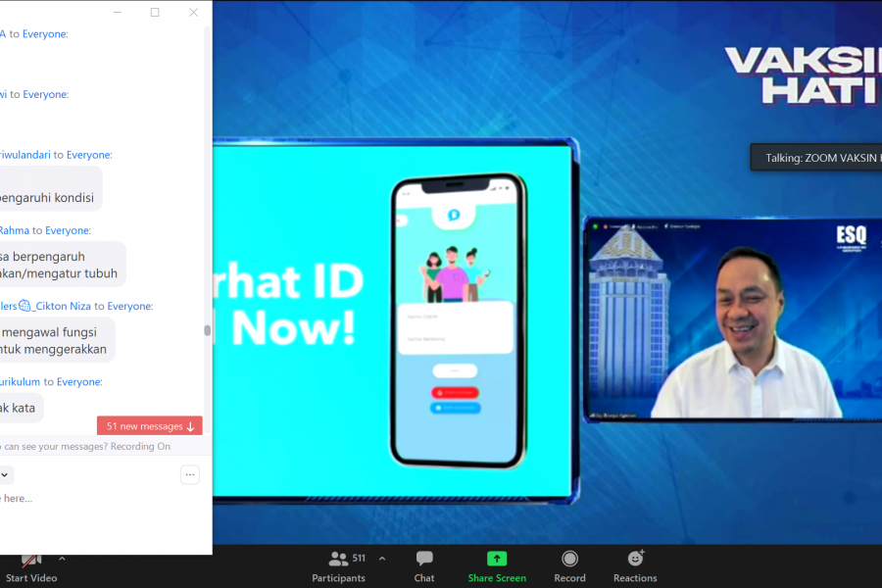This screenshot has height=588, width=882.
Task: Open the Reactions emoji icon
Action: point(635,559)
